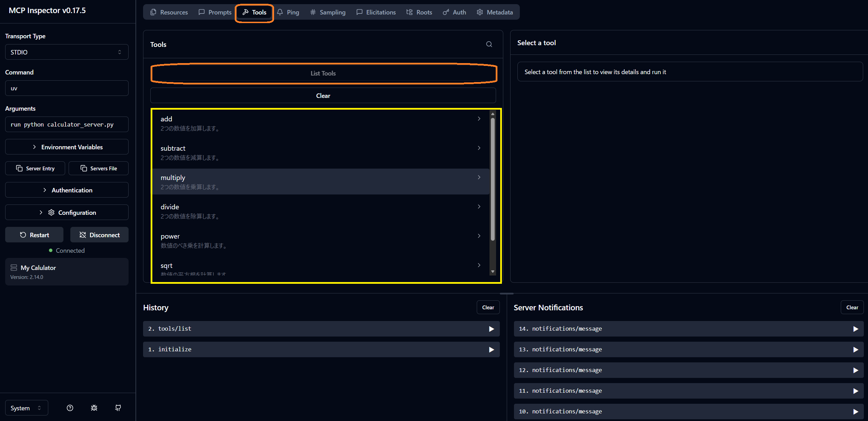
Task: Open the help question-mark icon
Action: click(70, 408)
